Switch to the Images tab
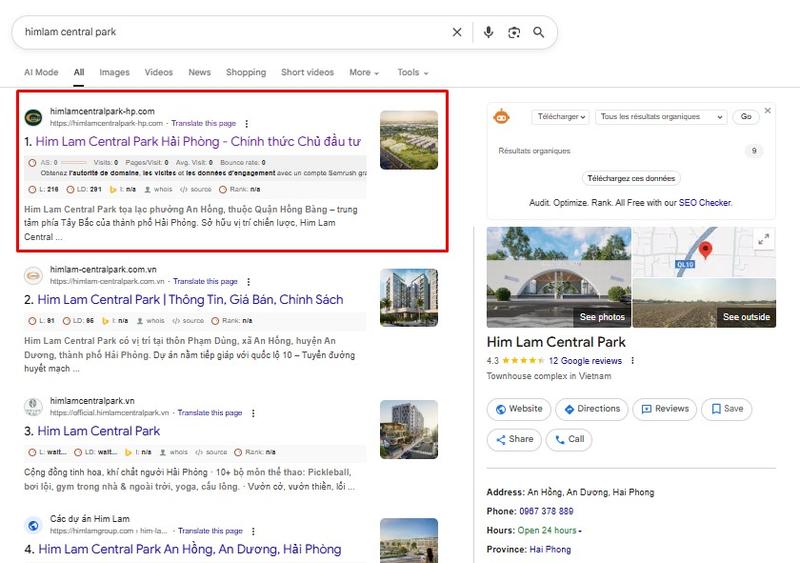 (x=114, y=72)
